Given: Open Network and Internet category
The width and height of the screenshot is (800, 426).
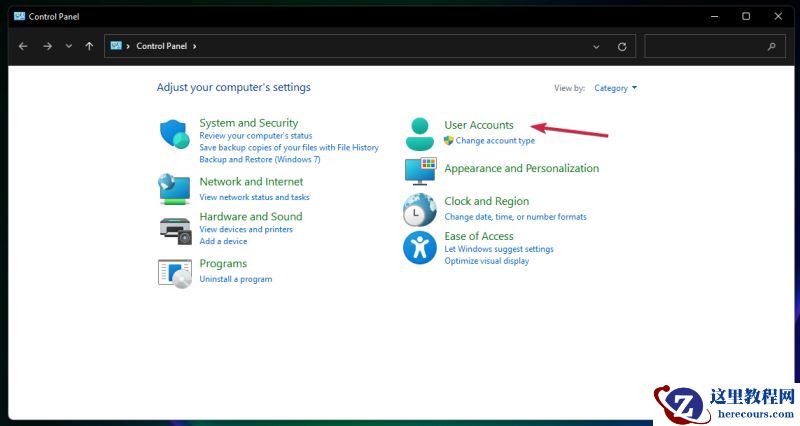Looking at the screenshot, I should coord(251,182).
